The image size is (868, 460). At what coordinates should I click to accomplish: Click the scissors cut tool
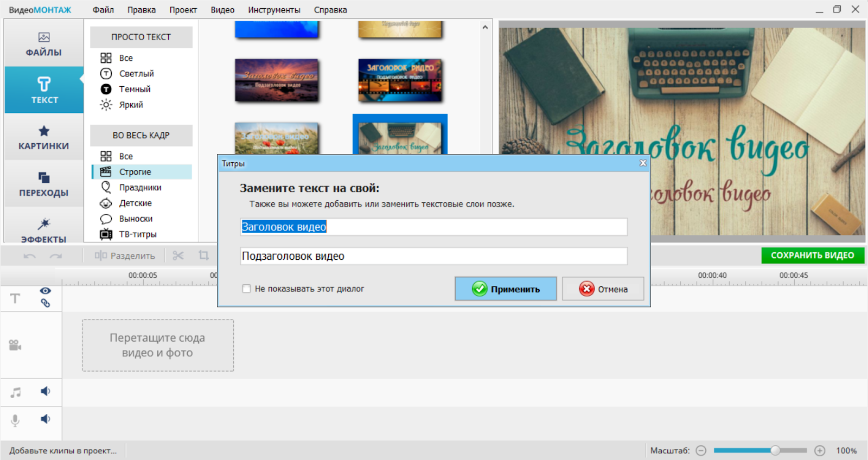(x=178, y=255)
